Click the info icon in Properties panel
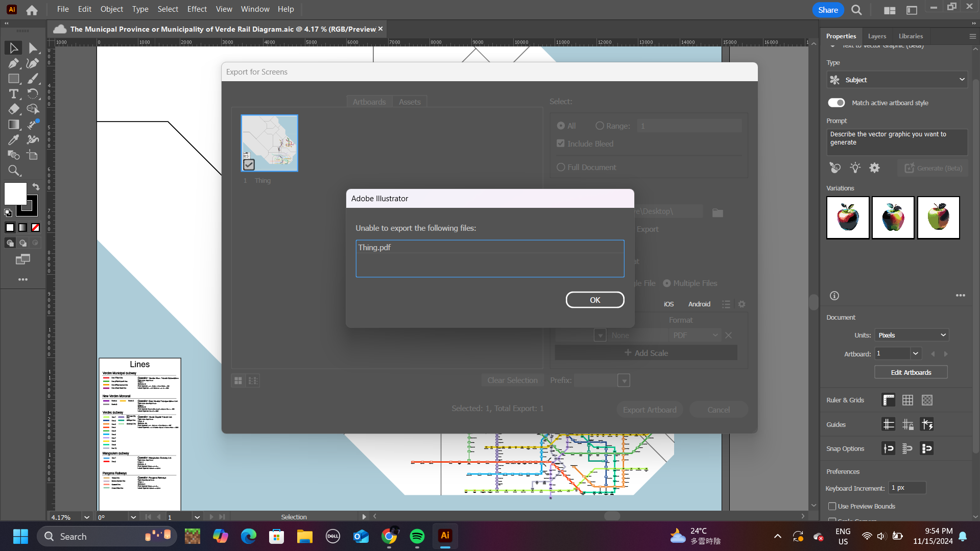 834,296
